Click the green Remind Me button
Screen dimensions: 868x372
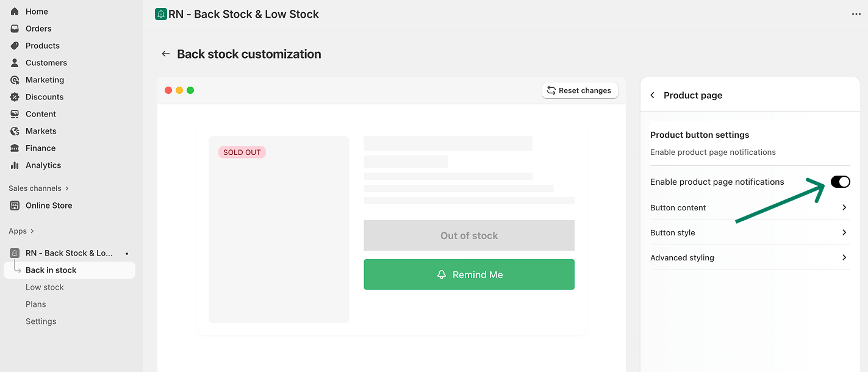tap(469, 274)
